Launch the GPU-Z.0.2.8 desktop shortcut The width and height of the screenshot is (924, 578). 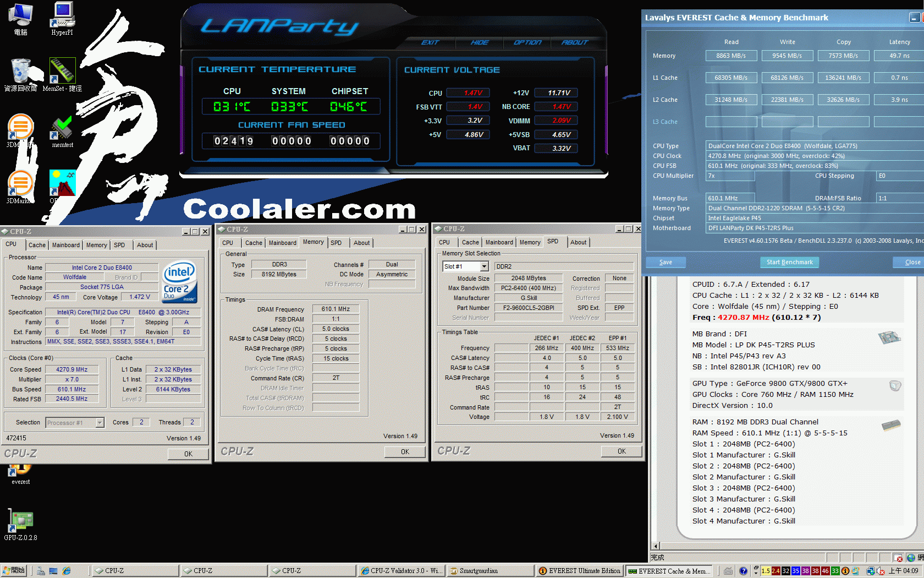click(21, 525)
